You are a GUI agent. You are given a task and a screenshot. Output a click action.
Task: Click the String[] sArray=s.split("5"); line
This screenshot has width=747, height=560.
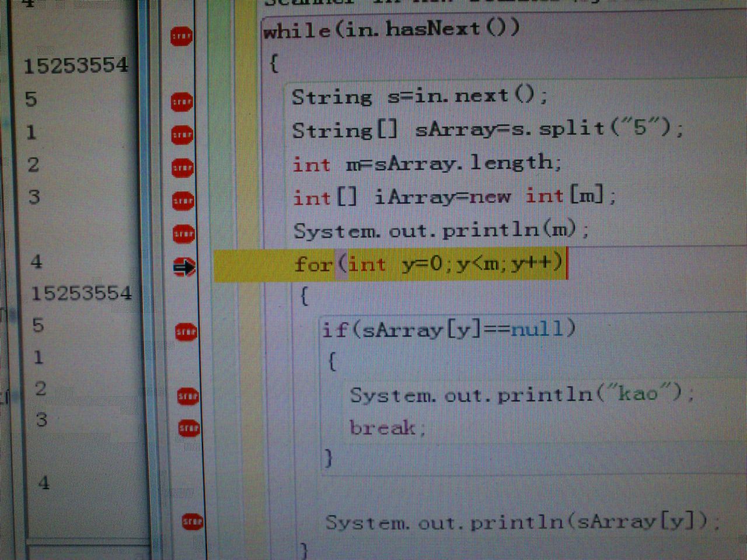(488, 128)
